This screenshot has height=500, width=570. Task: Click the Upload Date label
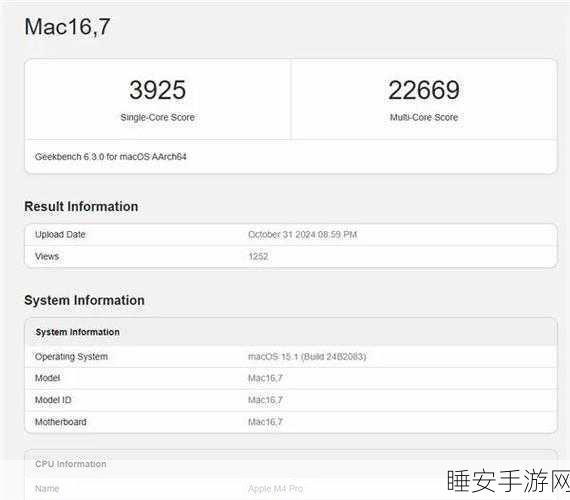point(60,235)
